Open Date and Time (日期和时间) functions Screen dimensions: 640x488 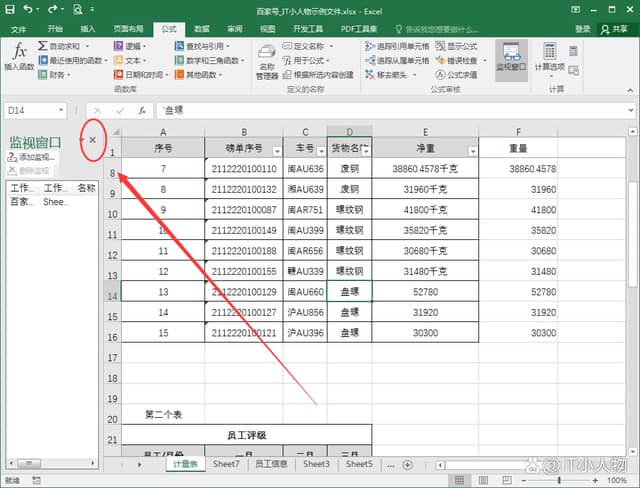click(141, 75)
